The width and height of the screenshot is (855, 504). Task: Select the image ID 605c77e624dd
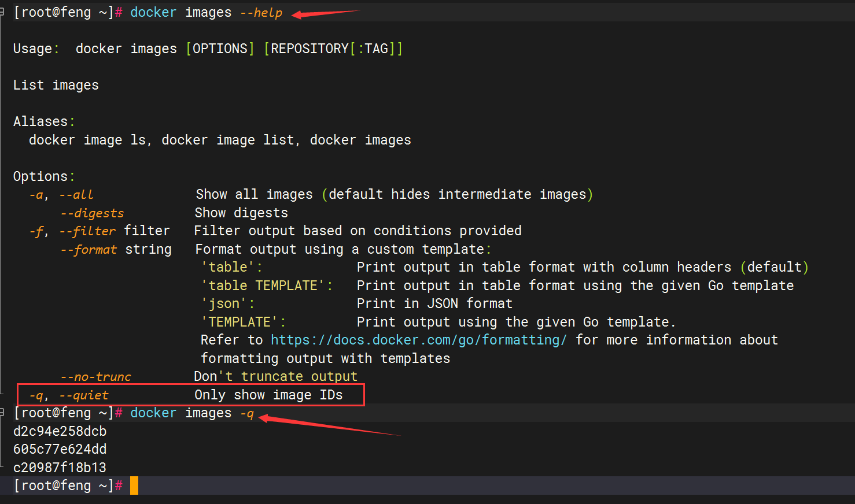pos(60,449)
